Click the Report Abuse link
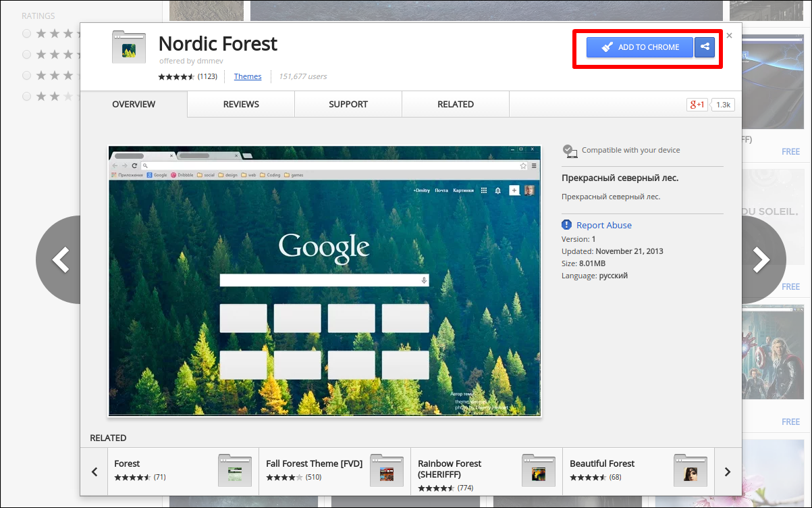This screenshot has height=508, width=812. coord(604,225)
